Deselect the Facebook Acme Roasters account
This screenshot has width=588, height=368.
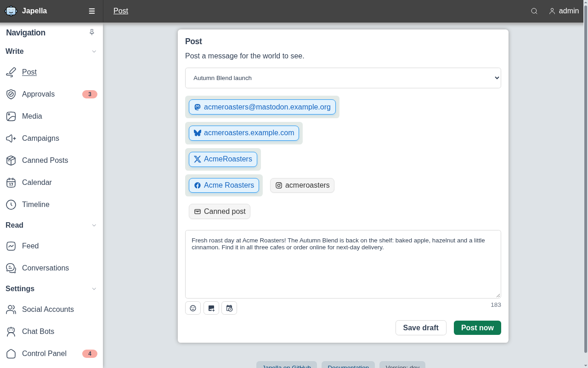point(224,185)
